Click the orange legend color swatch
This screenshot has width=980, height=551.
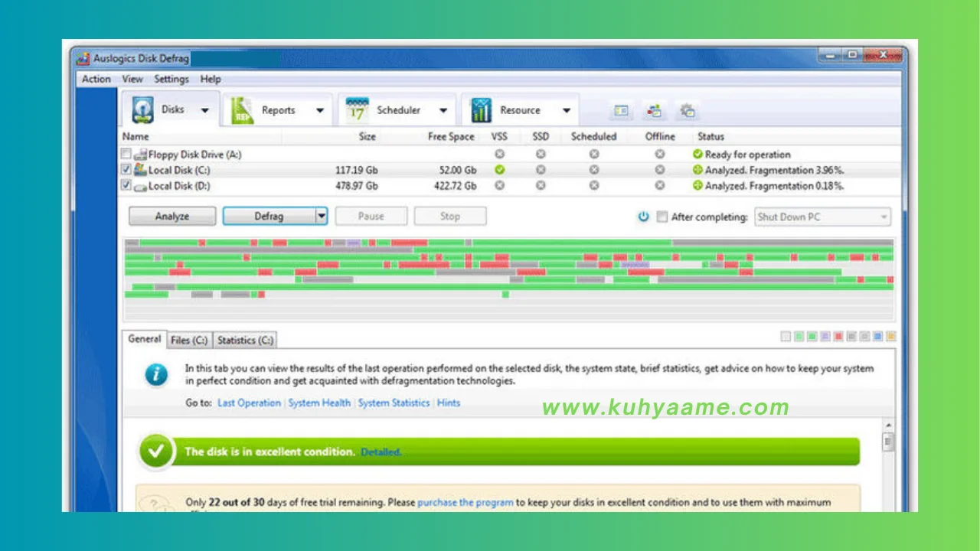click(891, 337)
